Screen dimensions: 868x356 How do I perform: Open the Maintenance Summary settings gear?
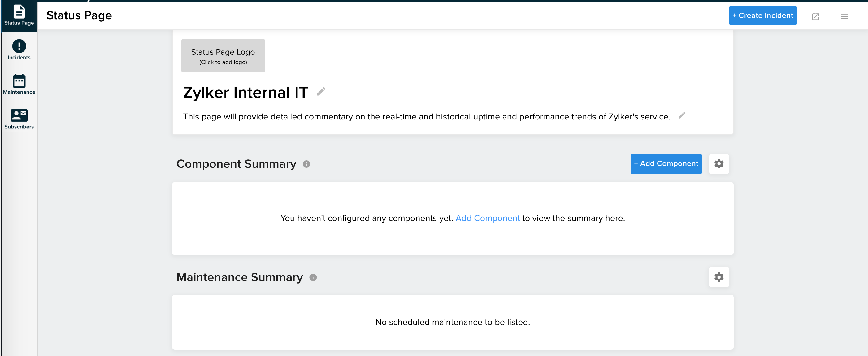[719, 277]
